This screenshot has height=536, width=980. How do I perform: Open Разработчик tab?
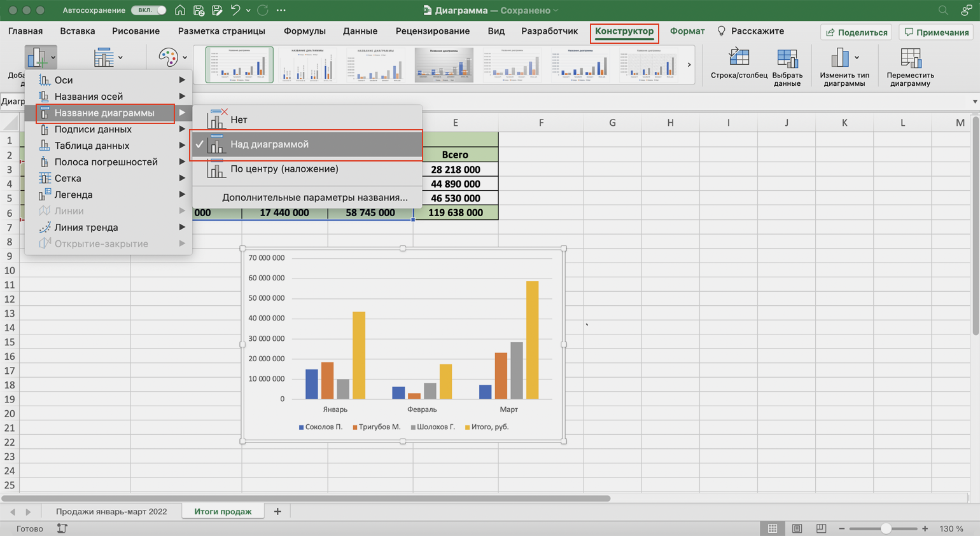pos(550,31)
